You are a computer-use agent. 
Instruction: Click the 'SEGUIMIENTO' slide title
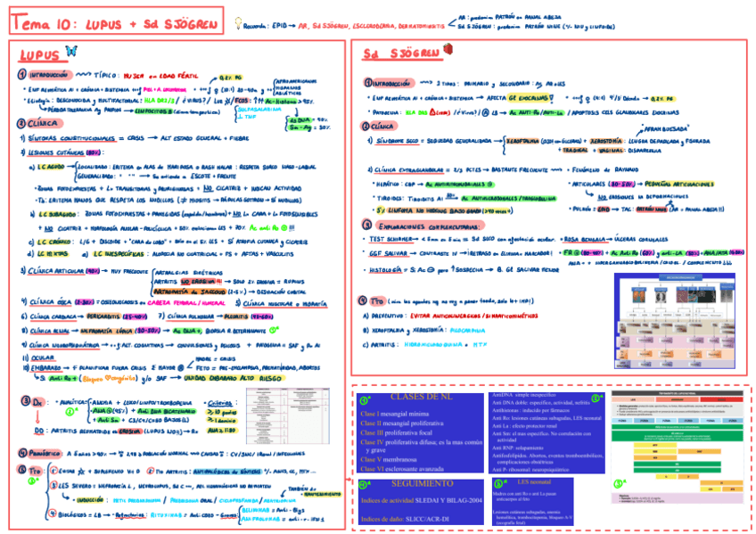(x=422, y=484)
